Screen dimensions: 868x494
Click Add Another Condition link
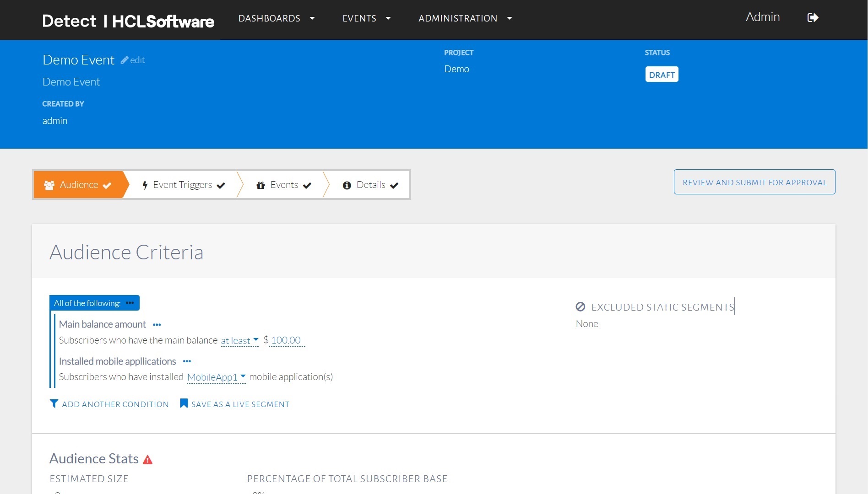click(115, 404)
